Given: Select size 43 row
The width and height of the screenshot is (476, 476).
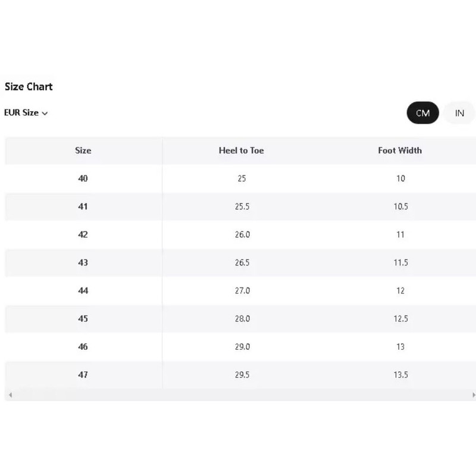Looking at the screenshot, I should [x=240, y=262].
